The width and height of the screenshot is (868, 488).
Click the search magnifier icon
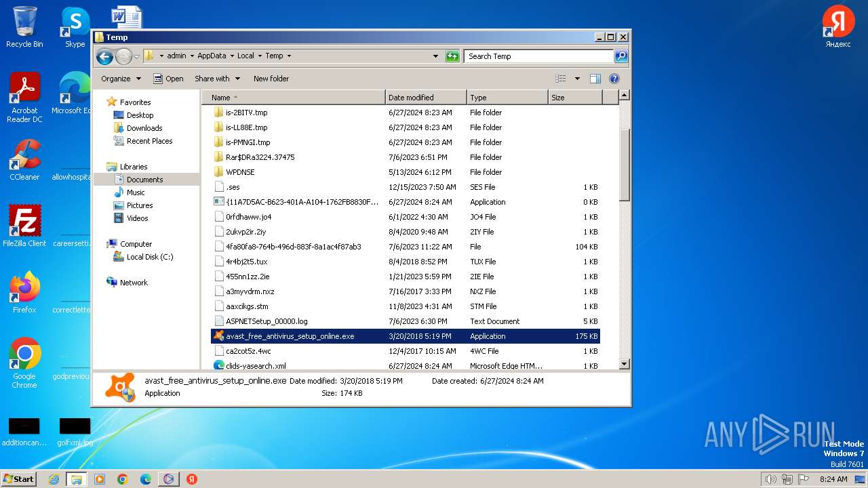point(620,56)
